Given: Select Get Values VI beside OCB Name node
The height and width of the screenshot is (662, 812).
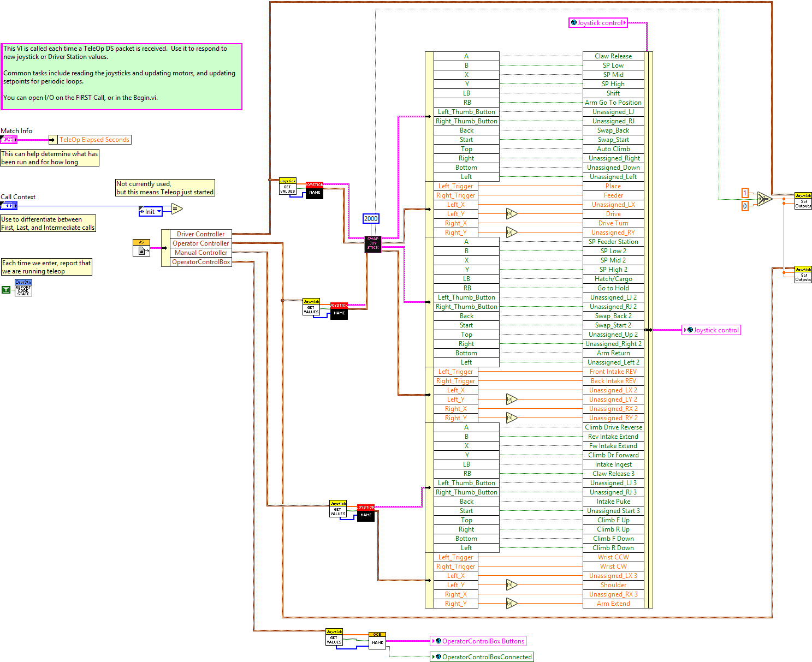Looking at the screenshot, I should coord(334,637).
